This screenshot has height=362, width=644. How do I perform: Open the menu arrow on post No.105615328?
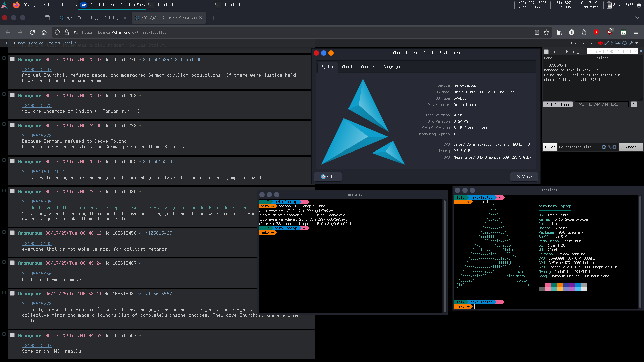140,192
